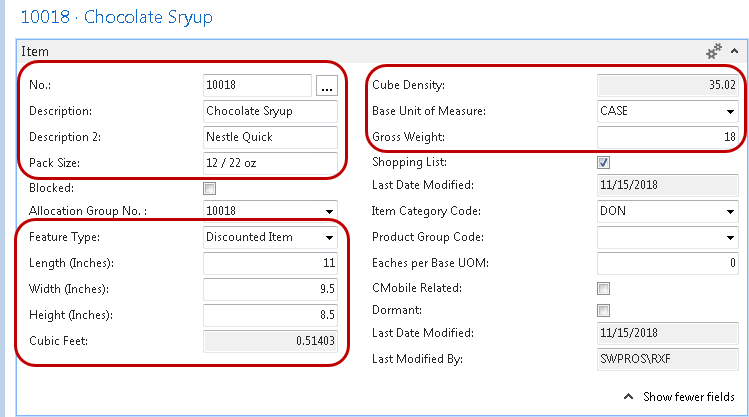Uncheck the Shopping List checkbox
The image size is (749, 417).
(x=603, y=162)
